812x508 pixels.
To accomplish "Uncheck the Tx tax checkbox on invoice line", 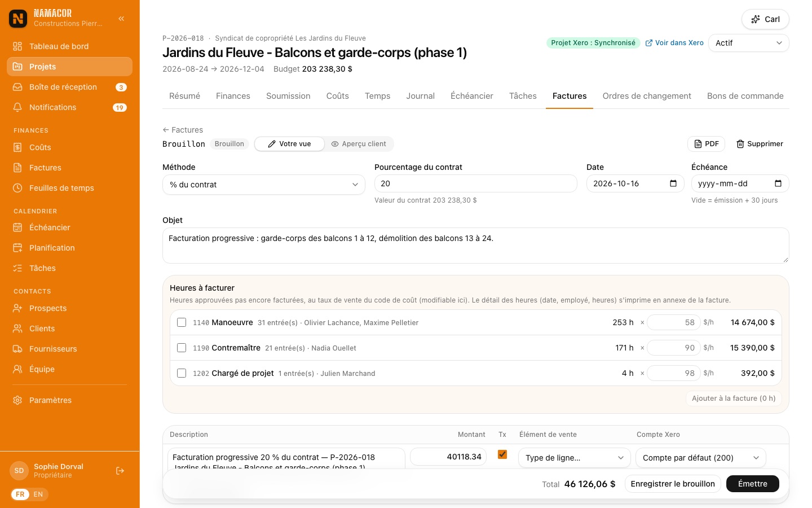I will [x=502, y=454].
